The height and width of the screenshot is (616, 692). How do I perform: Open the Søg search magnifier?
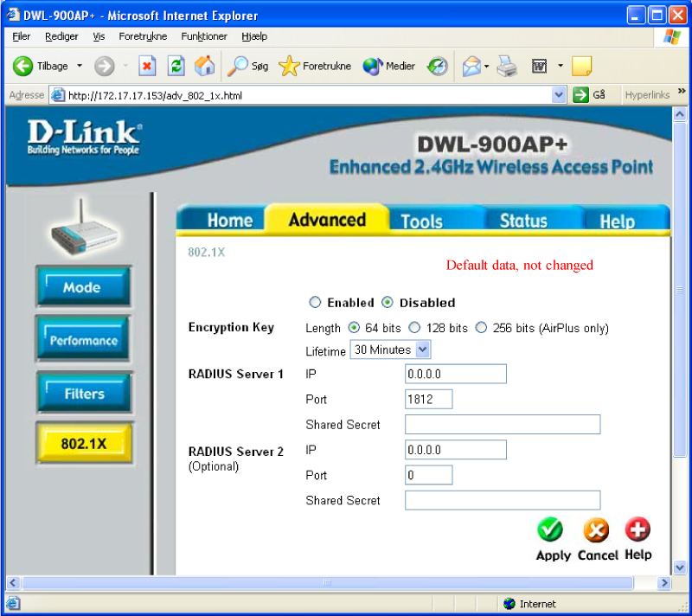(237, 67)
